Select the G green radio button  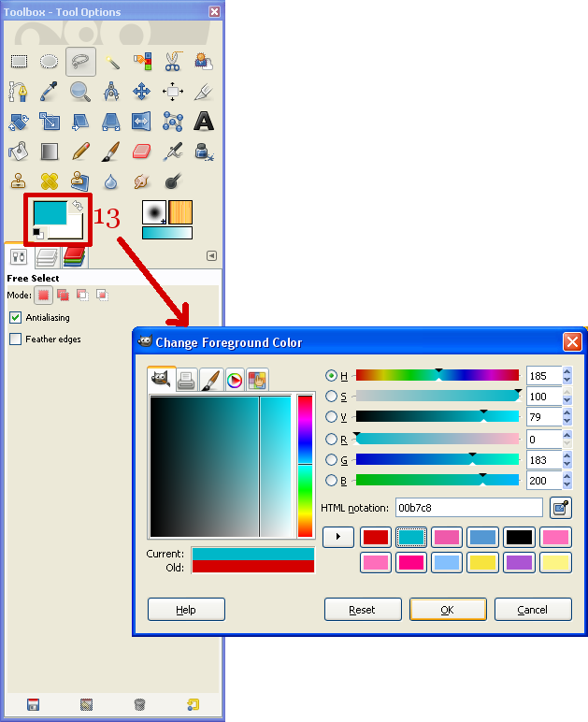click(x=331, y=459)
